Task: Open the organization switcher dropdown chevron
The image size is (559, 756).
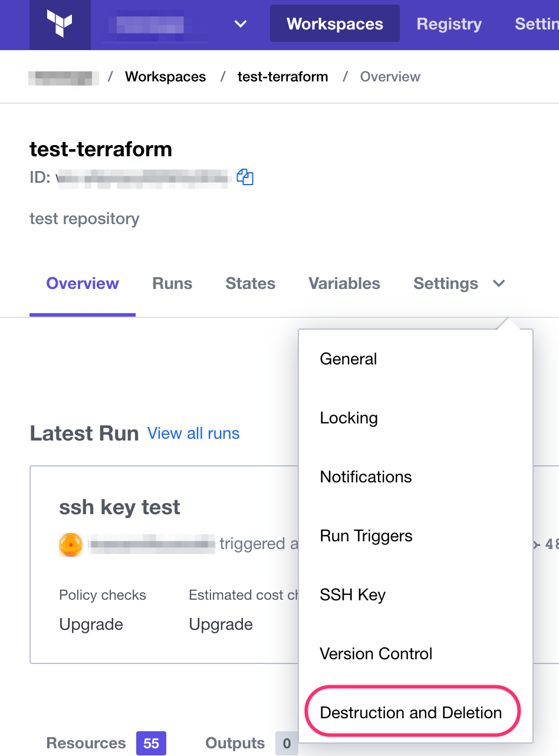Action: click(240, 24)
